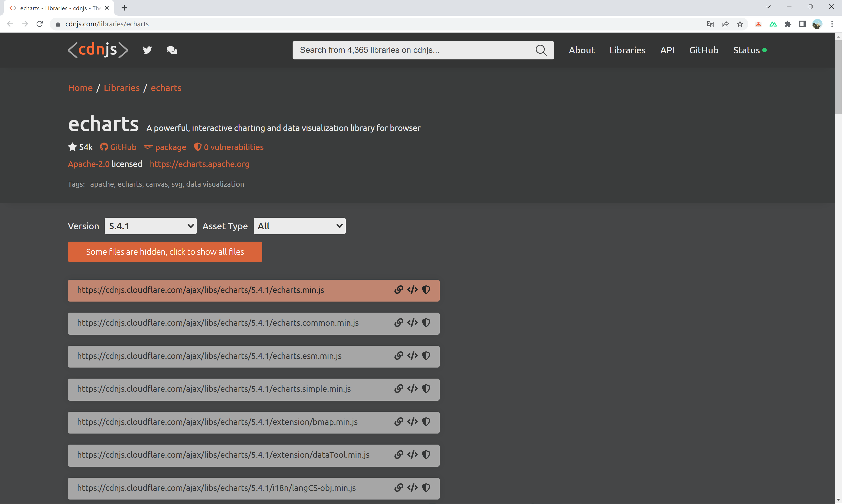842x504 pixels.
Task: Go to Libraries in top navigation
Action: 627,50
